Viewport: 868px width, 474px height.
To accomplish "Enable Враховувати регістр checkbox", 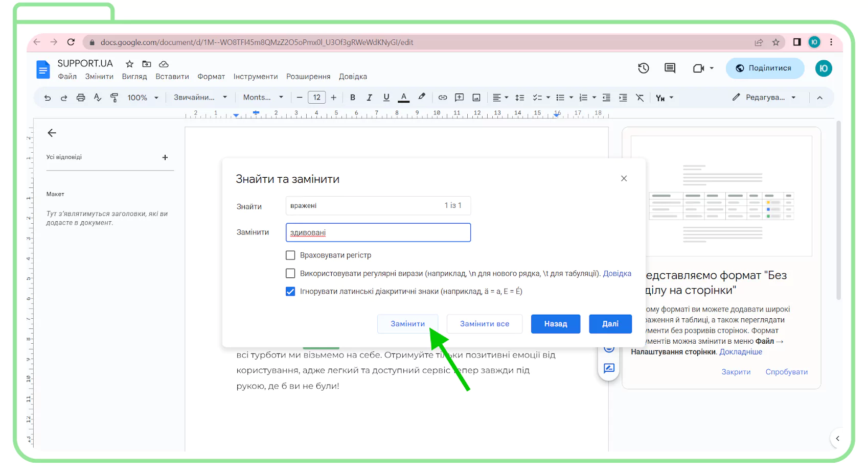I will (290, 255).
